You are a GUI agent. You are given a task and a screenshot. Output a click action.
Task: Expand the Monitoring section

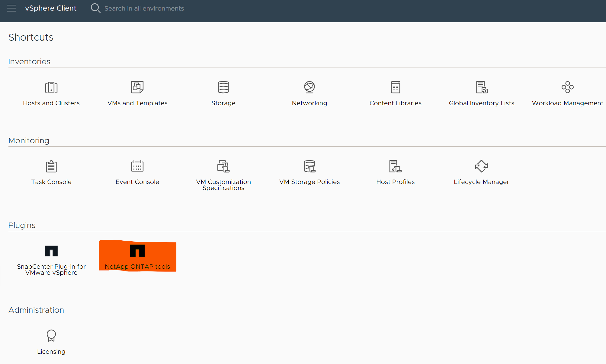(x=29, y=140)
